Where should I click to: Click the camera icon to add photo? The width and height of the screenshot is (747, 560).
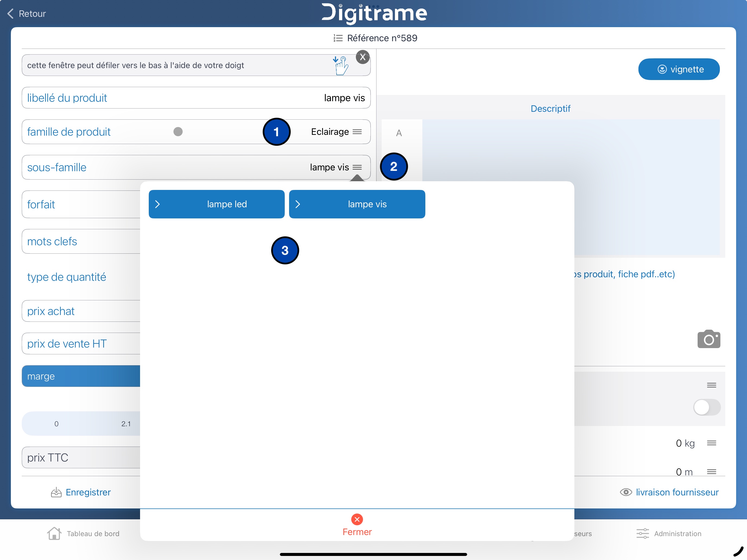click(x=709, y=339)
